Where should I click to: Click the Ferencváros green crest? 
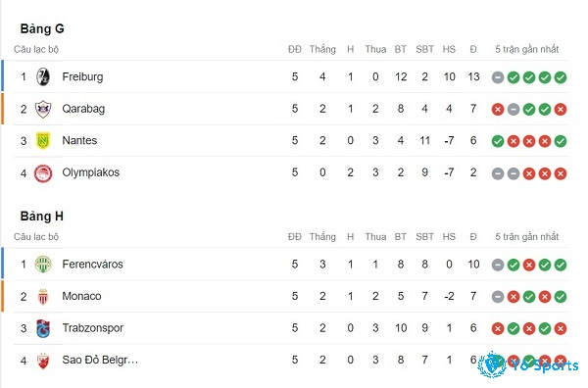[43, 265]
